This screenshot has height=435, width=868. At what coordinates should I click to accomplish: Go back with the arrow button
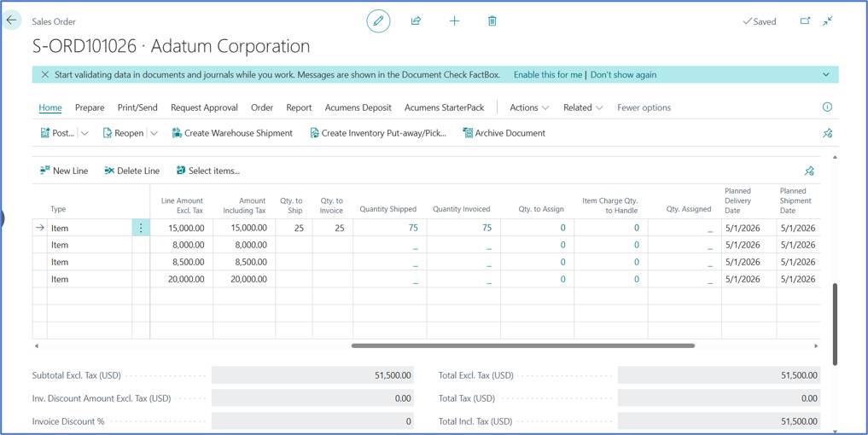pyautogui.click(x=12, y=20)
